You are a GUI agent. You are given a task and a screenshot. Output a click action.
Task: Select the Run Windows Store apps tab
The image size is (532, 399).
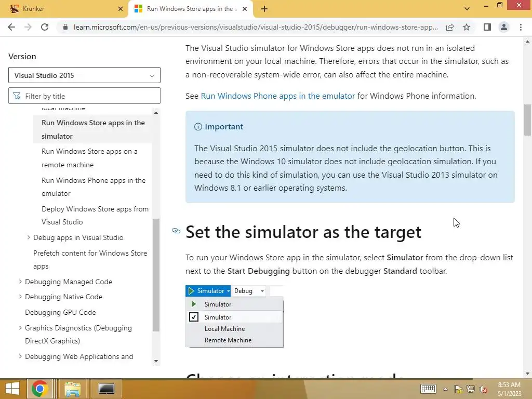point(191,9)
